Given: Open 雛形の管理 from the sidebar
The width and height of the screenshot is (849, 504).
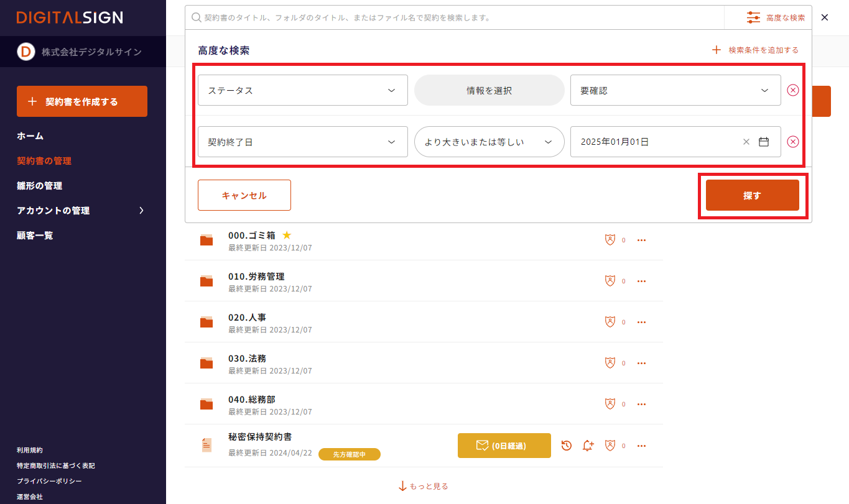Looking at the screenshot, I should [x=40, y=186].
